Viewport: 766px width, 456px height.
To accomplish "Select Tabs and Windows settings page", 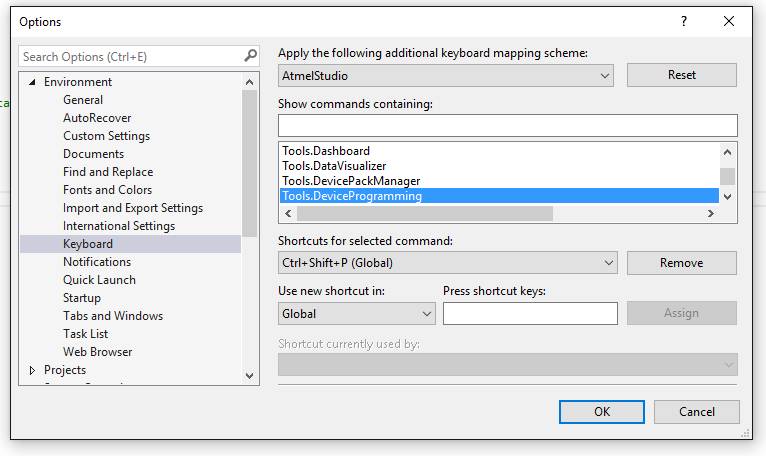I will point(112,316).
